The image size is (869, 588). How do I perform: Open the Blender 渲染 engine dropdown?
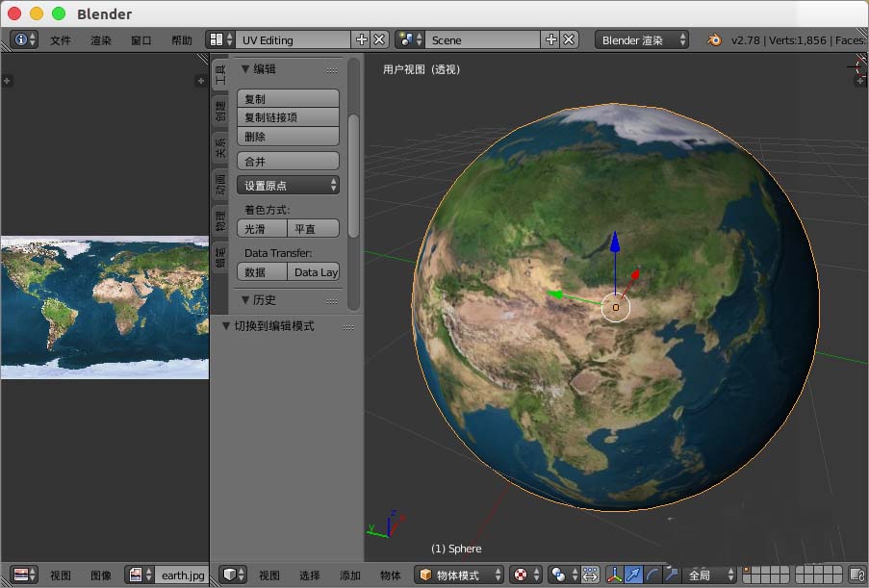tap(643, 39)
